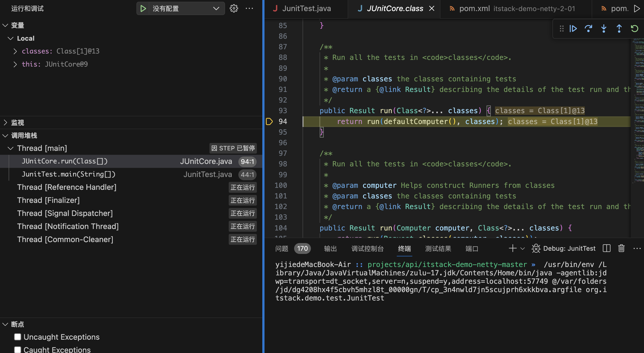Expand the this variable
This screenshot has width=644, height=353.
point(15,64)
